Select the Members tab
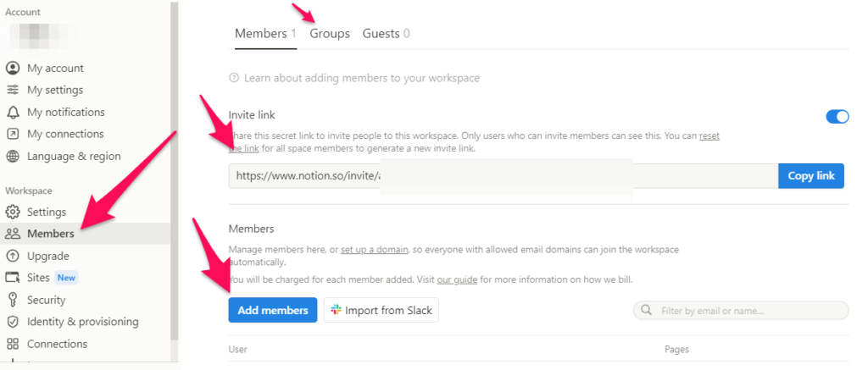Screen dimensions: 868x370 coord(264,34)
